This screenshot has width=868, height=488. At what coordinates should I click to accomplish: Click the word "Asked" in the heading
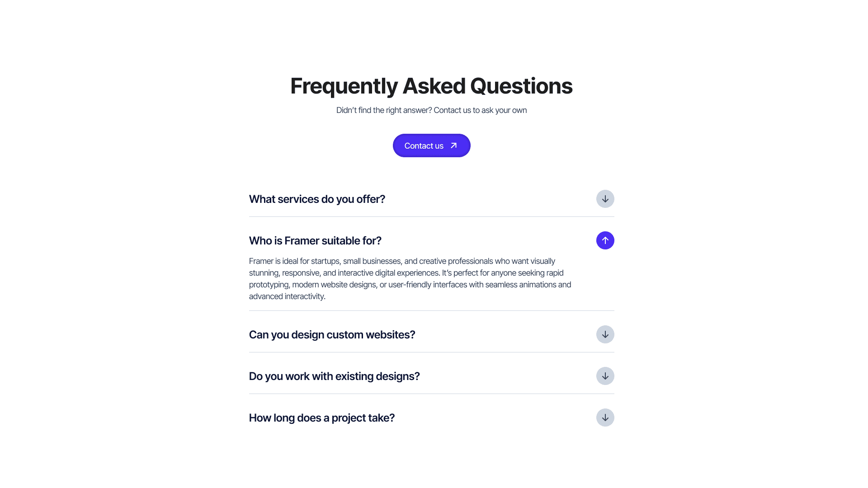point(434,86)
